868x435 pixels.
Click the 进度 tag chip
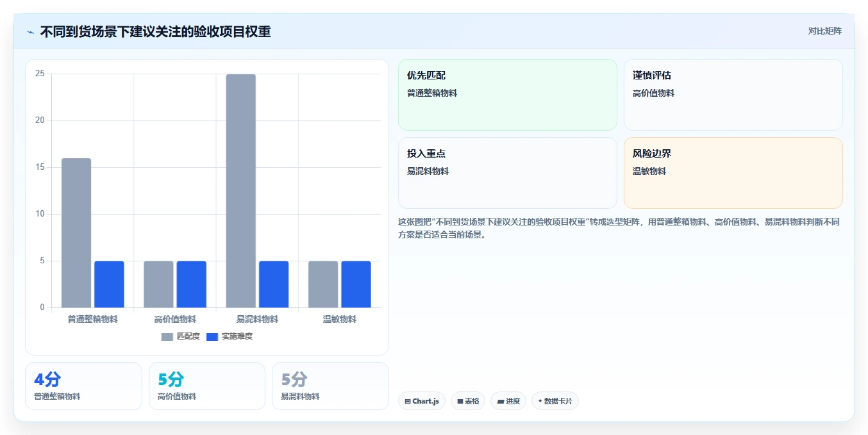click(x=508, y=401)
